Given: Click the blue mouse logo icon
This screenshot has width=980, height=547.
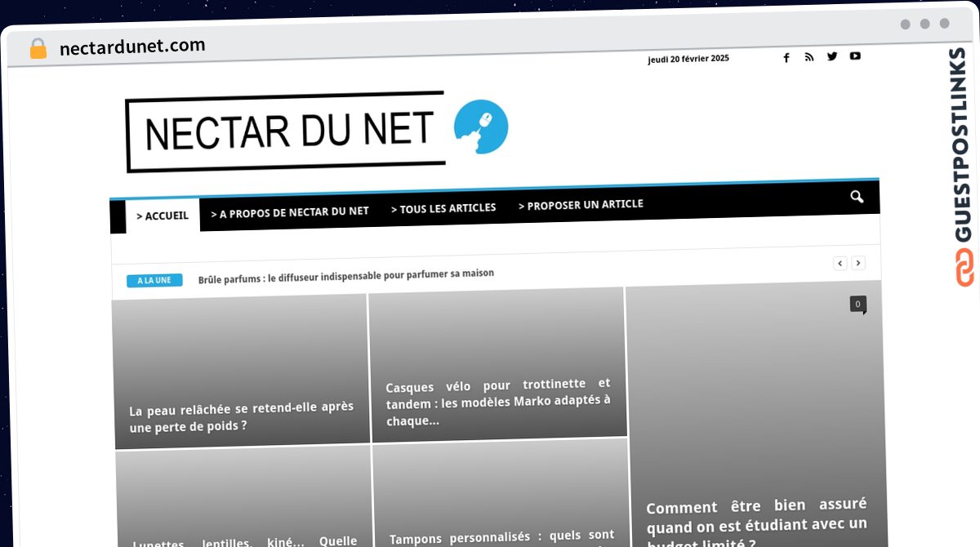Looking at the screenshot, I should pyautogui.click(x=480, y=127).
